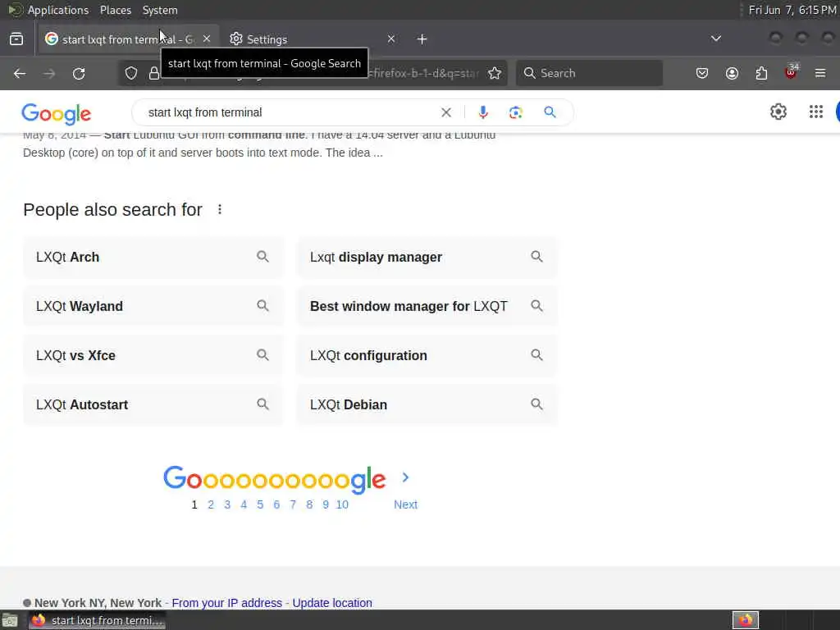Go to results page 3

[227, 504]
